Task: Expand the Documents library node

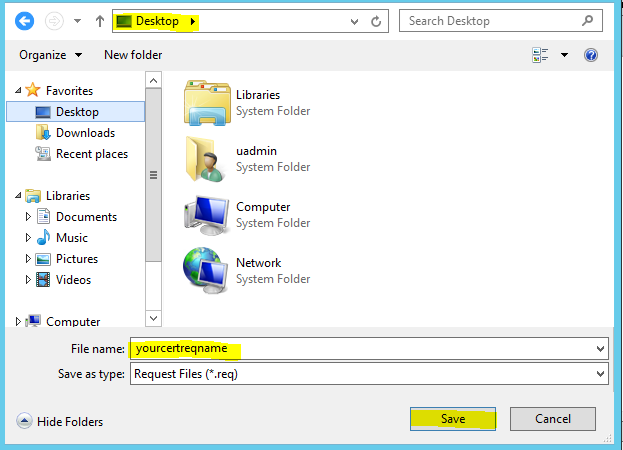Action: pyautogui.click(x=28, y=217)
